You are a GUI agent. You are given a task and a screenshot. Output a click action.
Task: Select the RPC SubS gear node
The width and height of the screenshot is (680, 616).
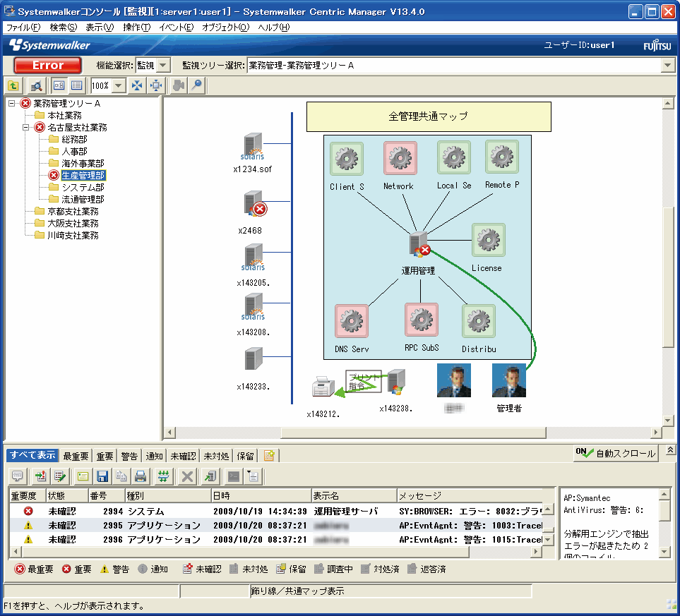pos(422,320)
